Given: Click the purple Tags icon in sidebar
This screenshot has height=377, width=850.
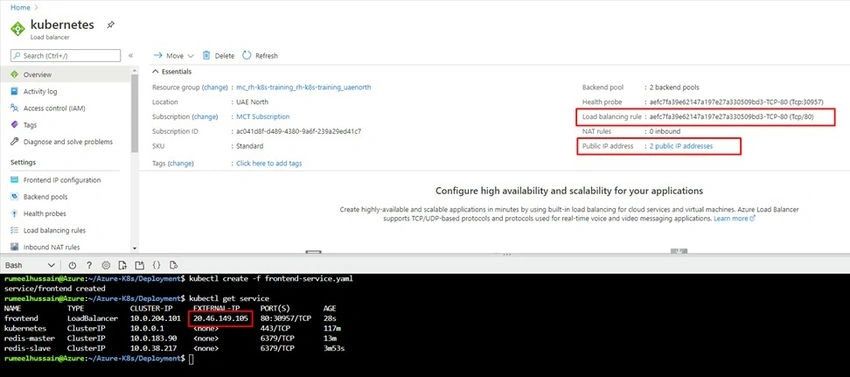Looking at the screenshot, I should pos(15,125).
